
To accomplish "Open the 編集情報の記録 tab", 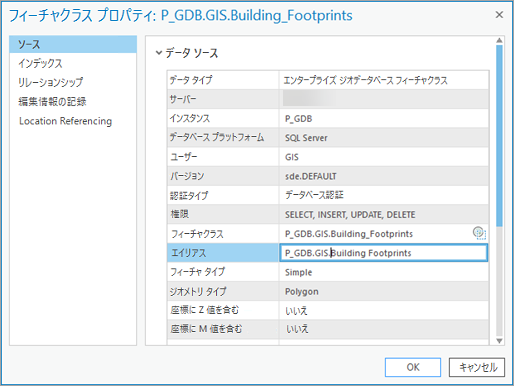I will [52, 101].
